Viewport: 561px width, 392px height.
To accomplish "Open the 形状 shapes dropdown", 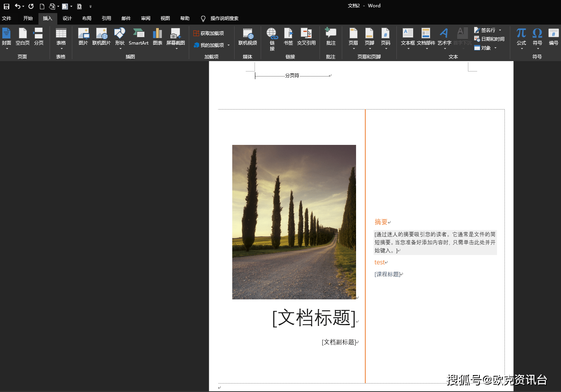I will point(120,38).
